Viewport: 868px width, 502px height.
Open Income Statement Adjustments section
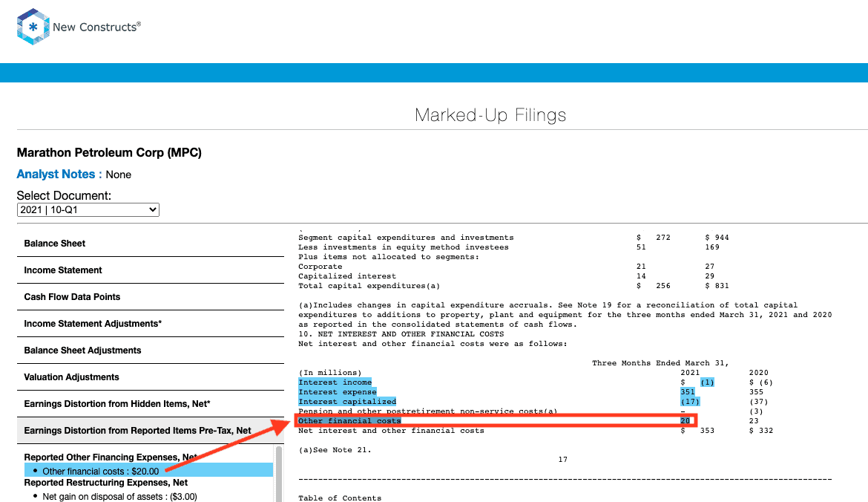(x=151, y=324)
